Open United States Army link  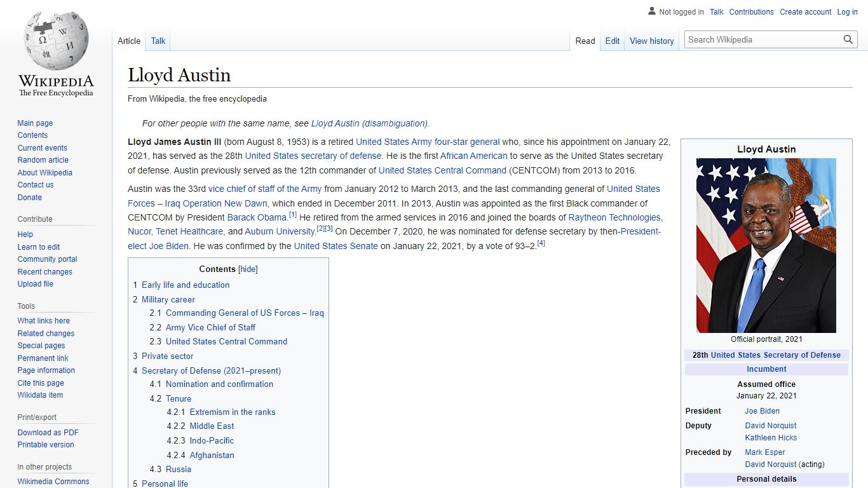[x=393, y=142]
